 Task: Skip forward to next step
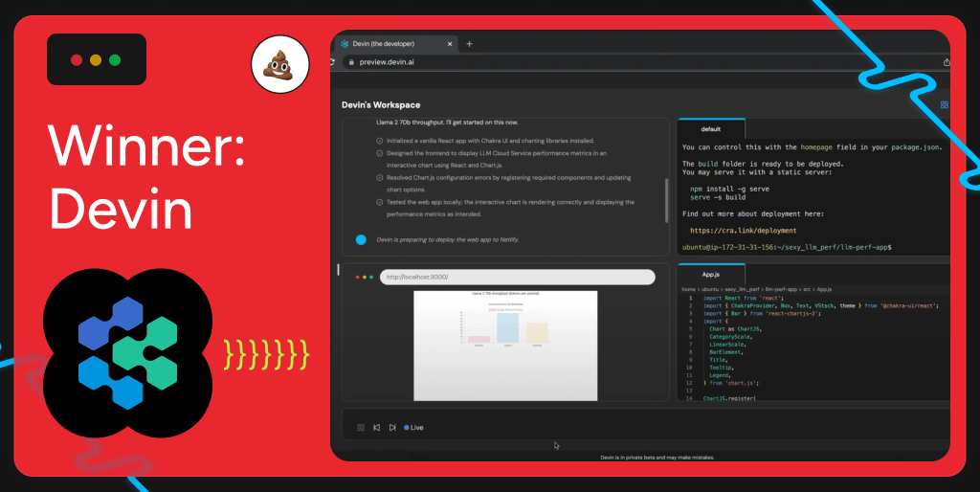(391, 428)
